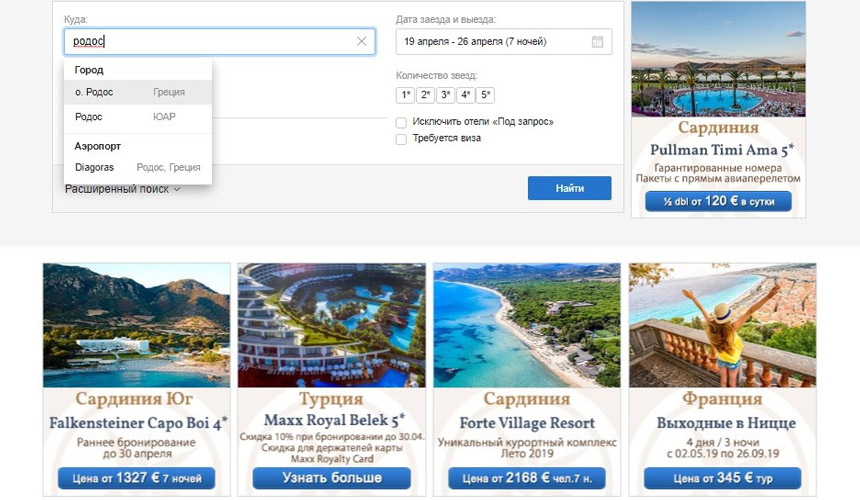
Task: Enable exclude hotels «Под запрос» checkbox
Action: coord(401,122)
